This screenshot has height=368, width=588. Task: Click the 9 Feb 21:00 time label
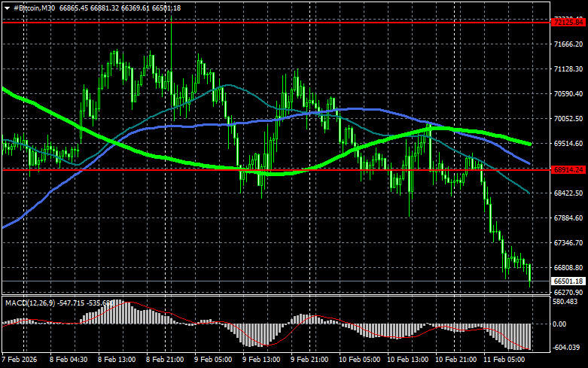(309, 360)
